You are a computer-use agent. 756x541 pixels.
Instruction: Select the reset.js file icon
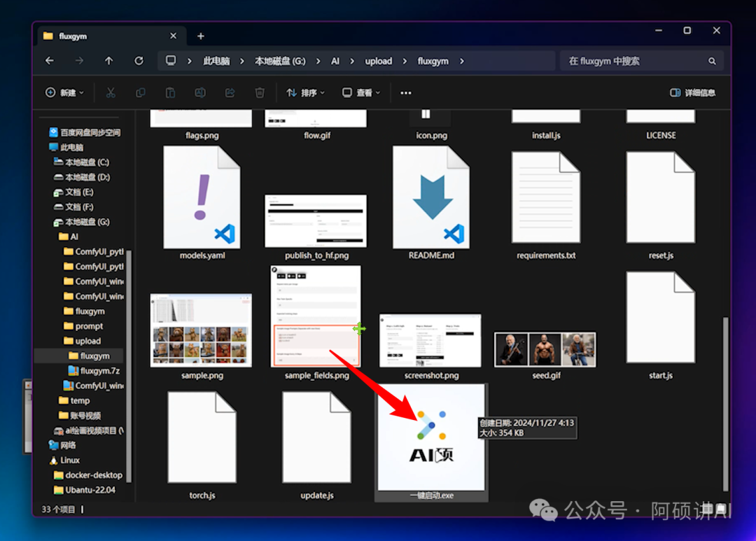pyautogui.click(x=661, y=197)
